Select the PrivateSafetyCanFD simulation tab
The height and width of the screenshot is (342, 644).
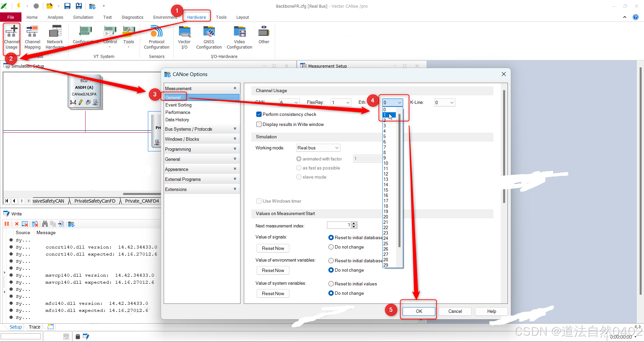tap(95, 201)
